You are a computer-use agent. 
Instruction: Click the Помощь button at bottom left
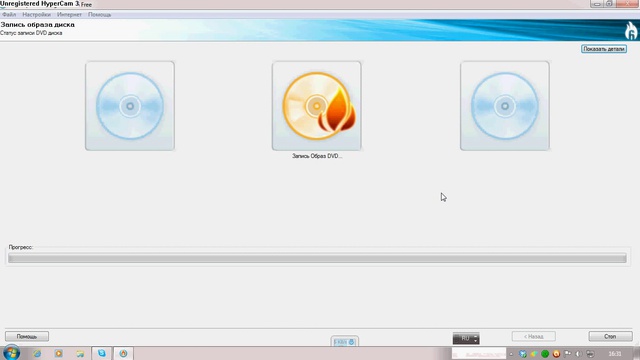pyautogui.click(x=27, y=336)
